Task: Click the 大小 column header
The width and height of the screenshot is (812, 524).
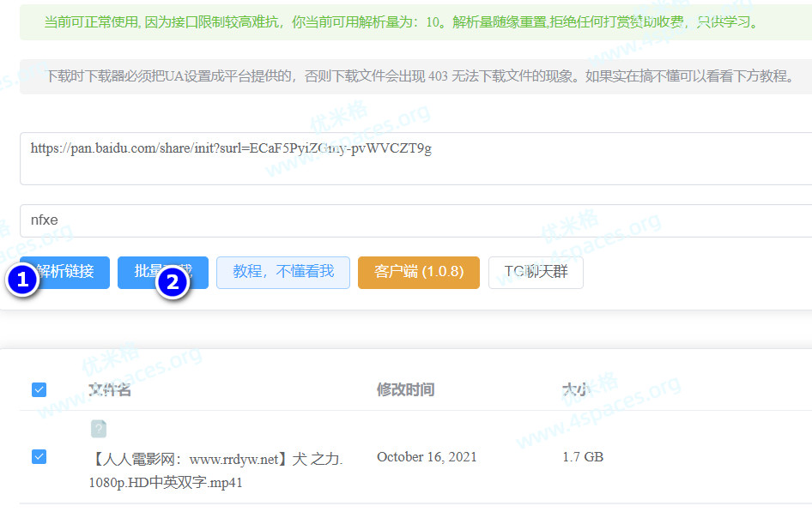Action: [576, 390]
